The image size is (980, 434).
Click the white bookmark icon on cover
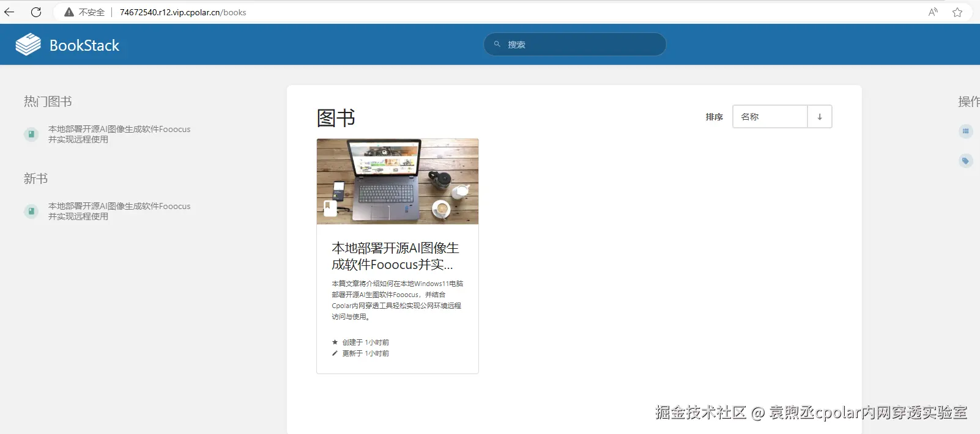point(330,208)
